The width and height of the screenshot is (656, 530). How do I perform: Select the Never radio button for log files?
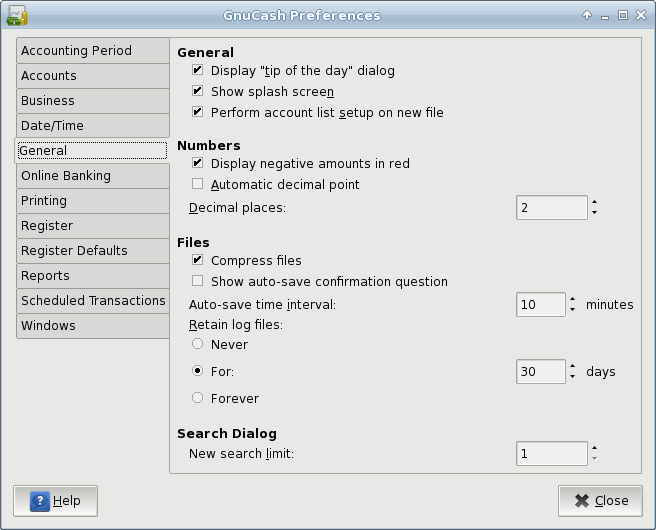coord(197,344)
